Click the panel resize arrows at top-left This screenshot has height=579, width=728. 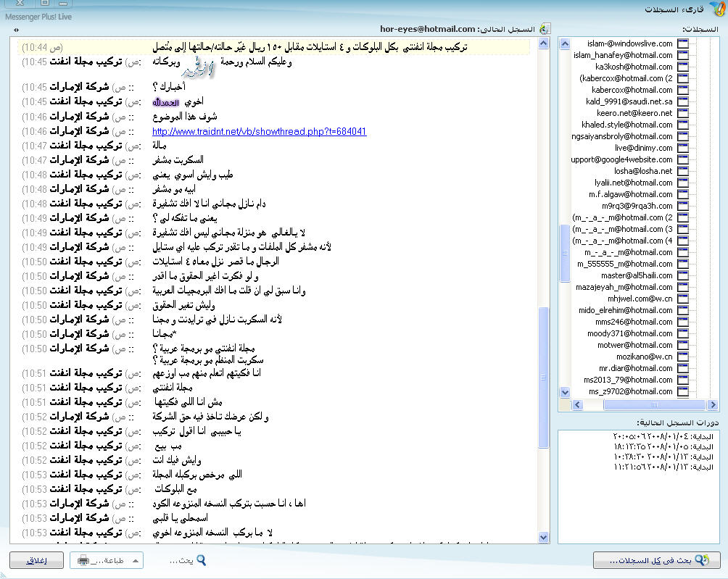click(x=17, y=30)
